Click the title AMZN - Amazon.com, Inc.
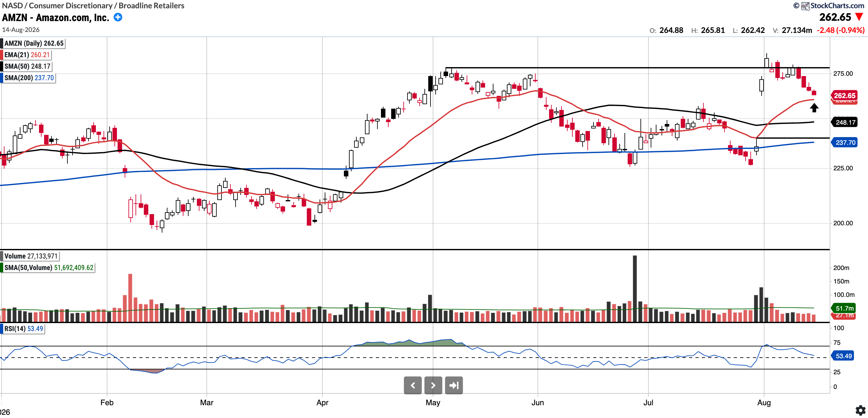This screenshot has width=868, height=418. coord(56,18)
